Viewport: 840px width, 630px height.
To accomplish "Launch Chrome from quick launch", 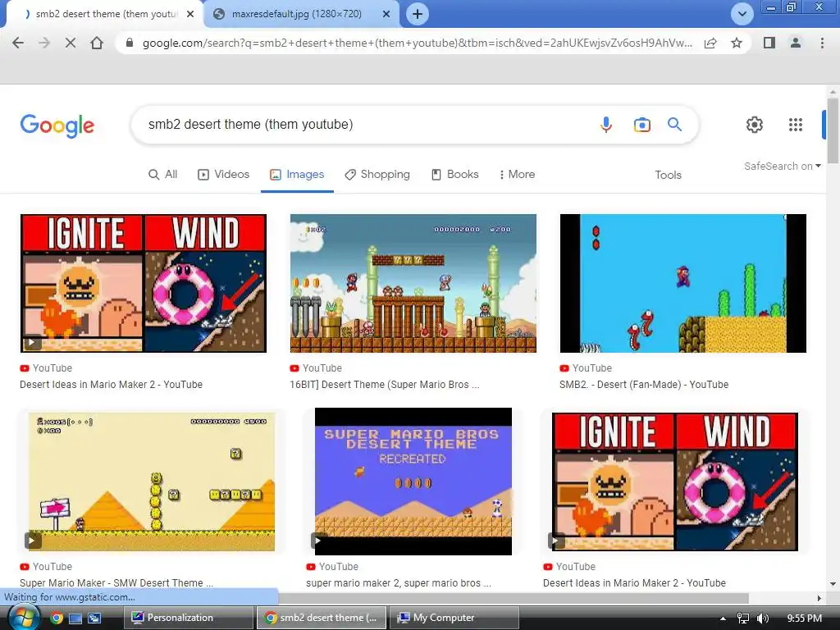I will pos(57,619).
